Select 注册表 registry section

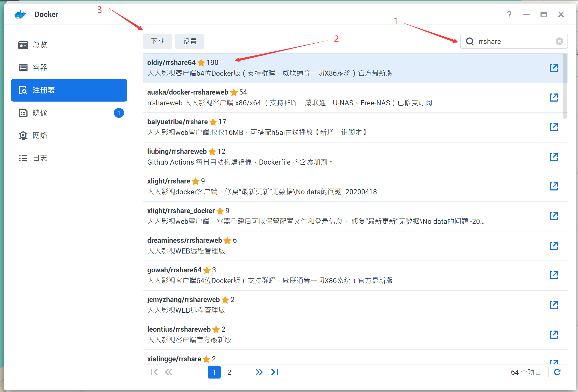pos(69,90)
